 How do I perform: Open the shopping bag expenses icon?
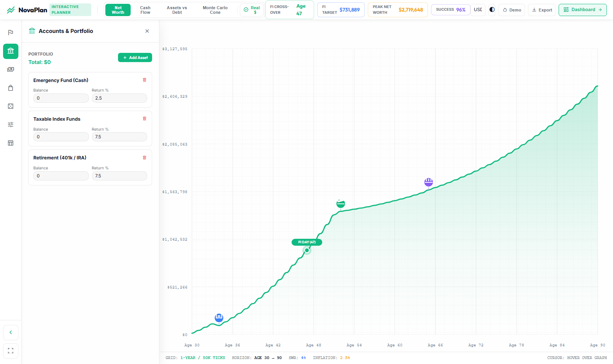pos(11,88)
